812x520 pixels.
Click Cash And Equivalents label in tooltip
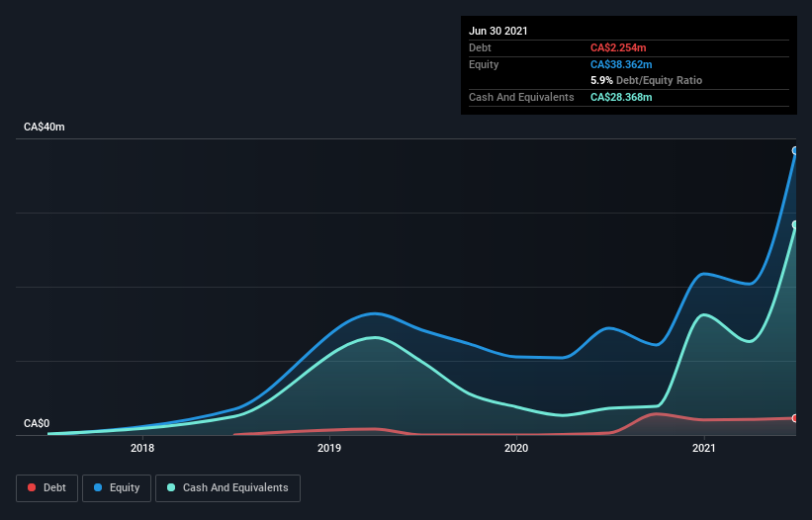click(x=521, y=97)
